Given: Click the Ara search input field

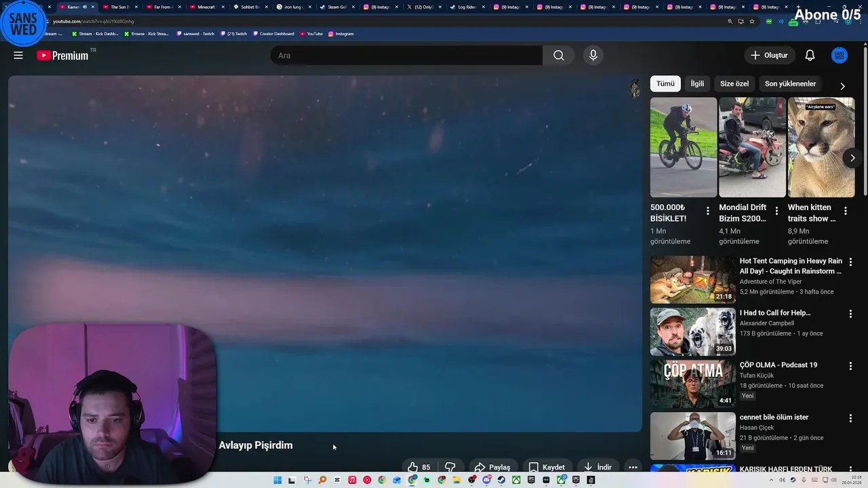Looking at the screenshot, I should click(406, 56).
